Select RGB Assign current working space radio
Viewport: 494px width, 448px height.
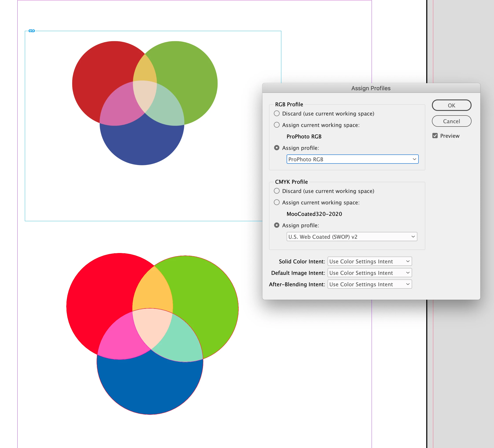click(x=277, y=125)
